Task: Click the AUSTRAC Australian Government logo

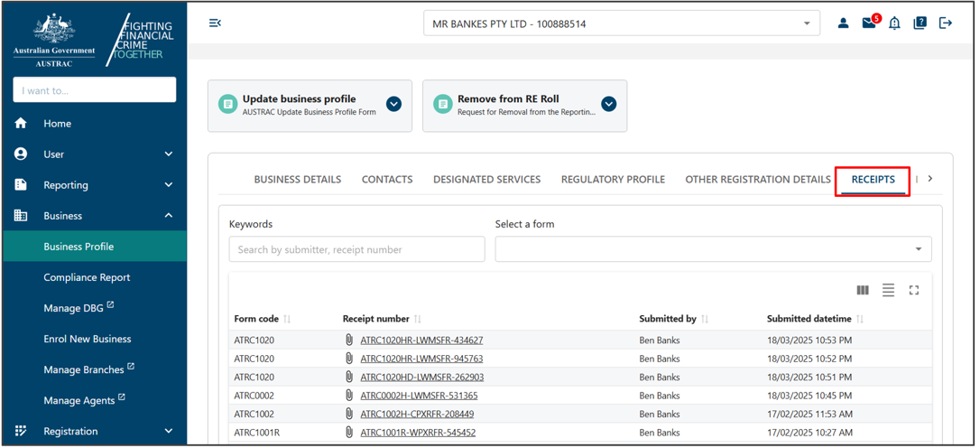Action: tap(54, 39)
